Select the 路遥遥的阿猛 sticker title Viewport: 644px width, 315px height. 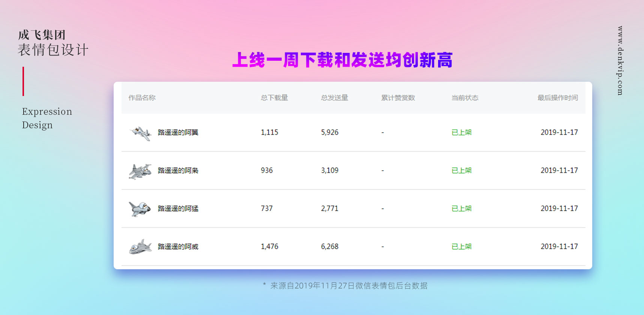coord(178,208)
